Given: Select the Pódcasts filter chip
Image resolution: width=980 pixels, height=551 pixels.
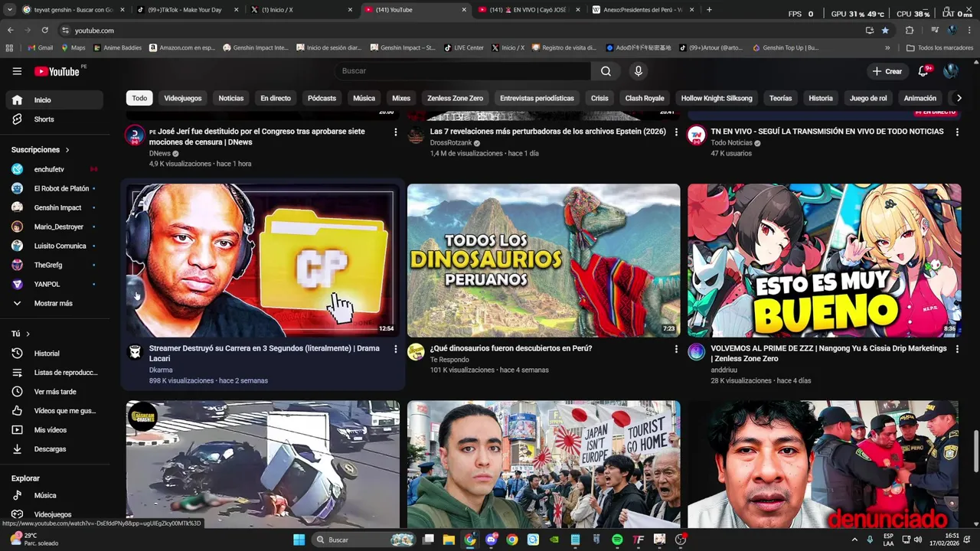Looking at the screenshot, I should coord(322,98).
